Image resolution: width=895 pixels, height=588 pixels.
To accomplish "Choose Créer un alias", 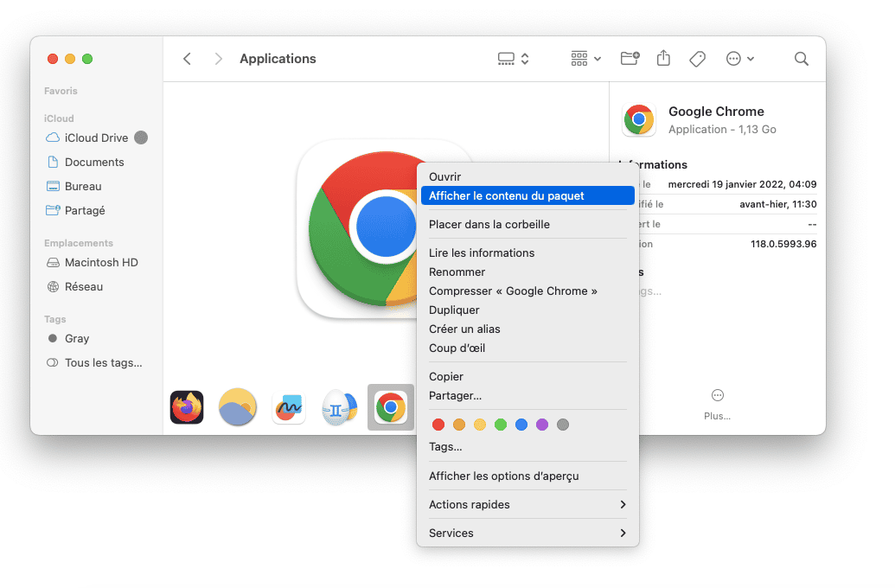I will click(x=528, y=329).
